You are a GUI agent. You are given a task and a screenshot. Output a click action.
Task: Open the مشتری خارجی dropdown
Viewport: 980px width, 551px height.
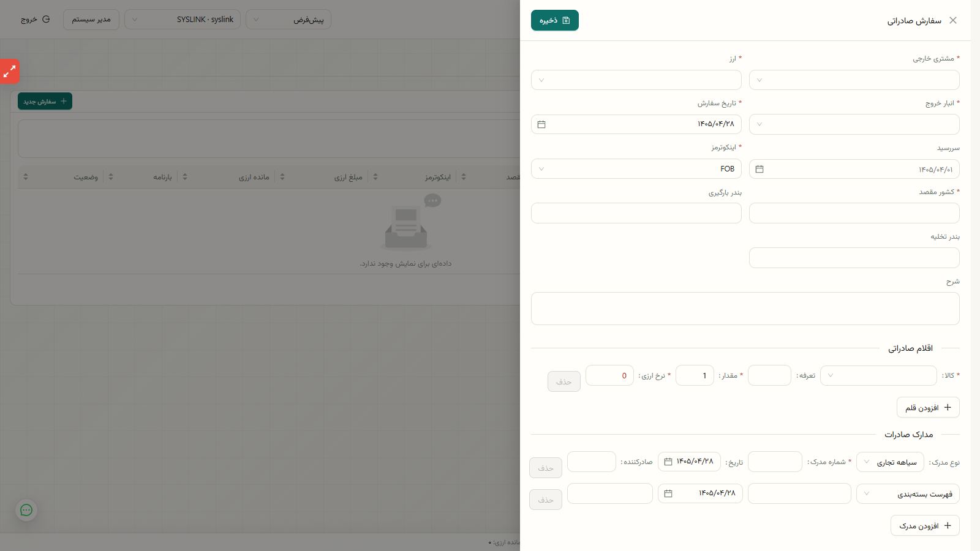(854, 80)
